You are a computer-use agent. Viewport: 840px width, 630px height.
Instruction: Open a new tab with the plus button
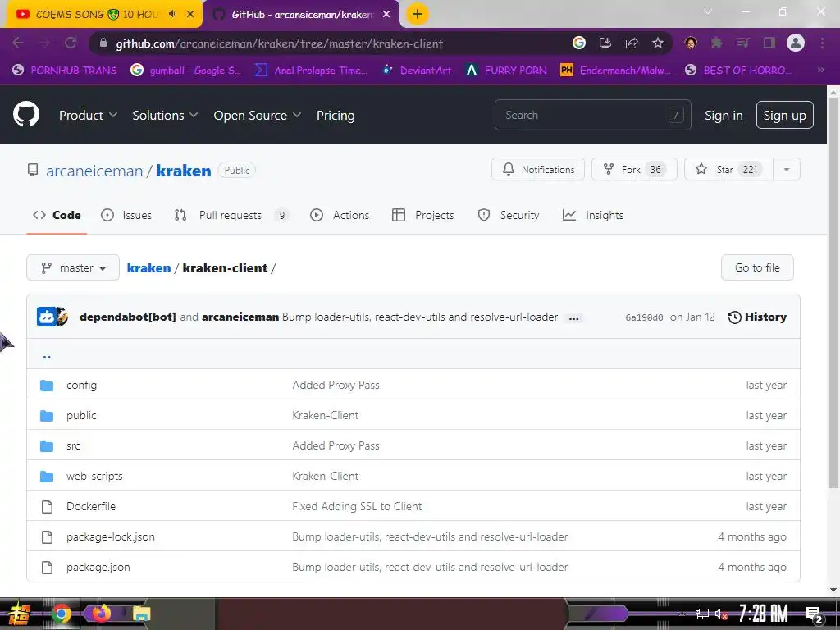[418, 14]
